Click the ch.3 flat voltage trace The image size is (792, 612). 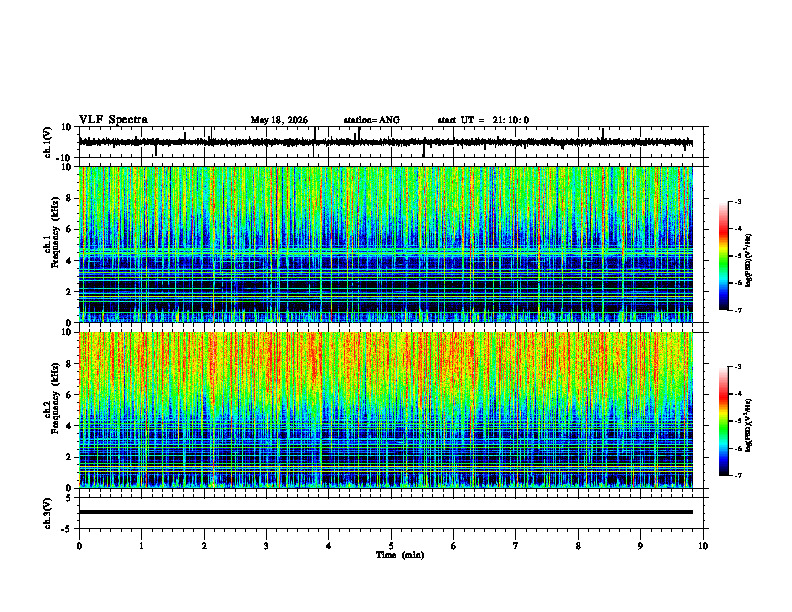386,512
